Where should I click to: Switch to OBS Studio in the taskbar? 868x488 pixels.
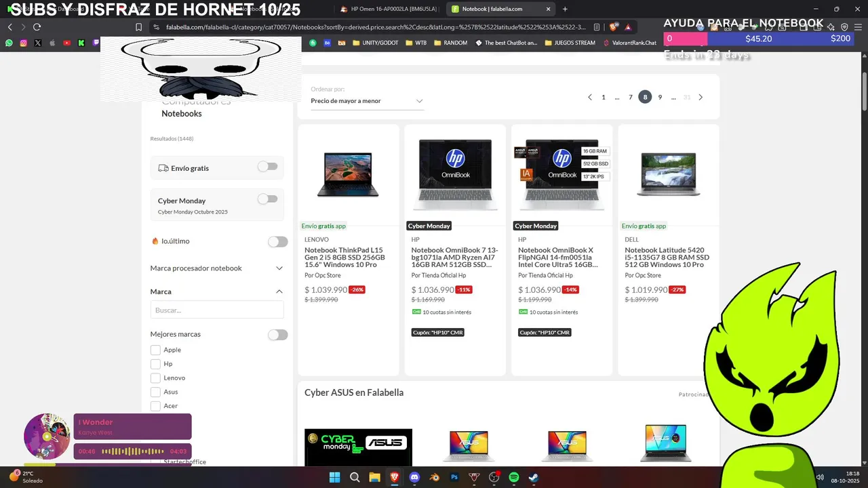click(494, 477)
